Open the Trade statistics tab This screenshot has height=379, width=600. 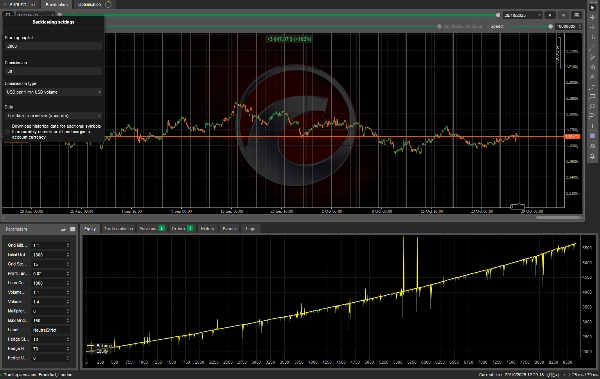pyautogui.click(x=118, y=229)
